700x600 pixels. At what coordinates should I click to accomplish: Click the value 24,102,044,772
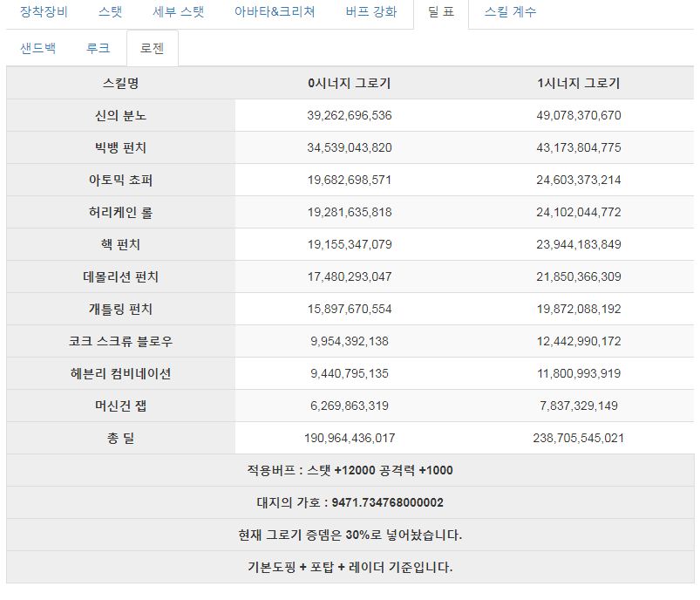tap(579, 212)
